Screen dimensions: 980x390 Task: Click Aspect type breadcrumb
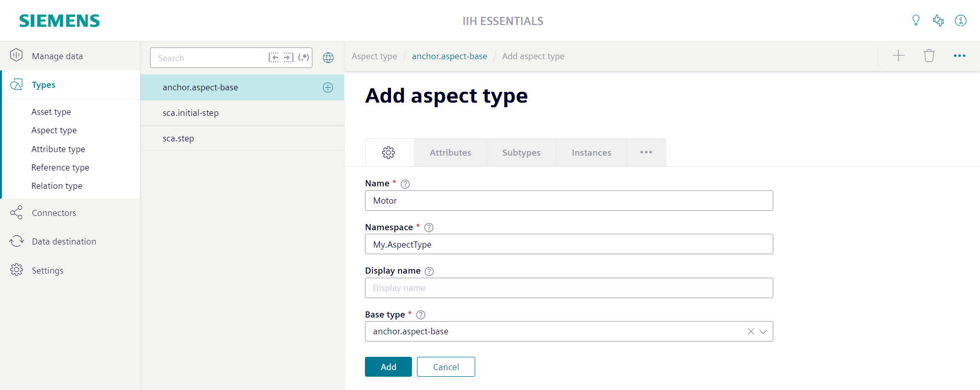tap(374, 56)
